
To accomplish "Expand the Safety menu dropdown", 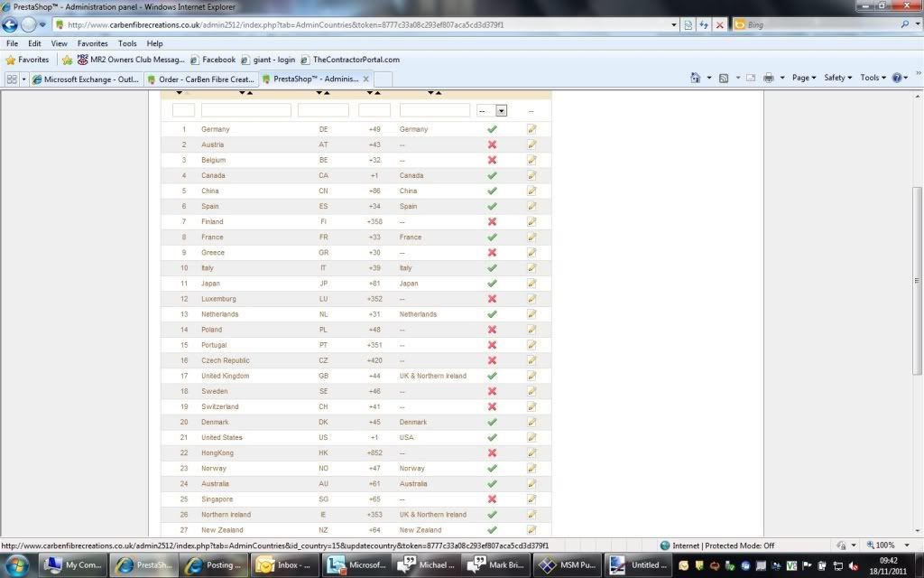I will pyautogui.click(x=837, y=79).
